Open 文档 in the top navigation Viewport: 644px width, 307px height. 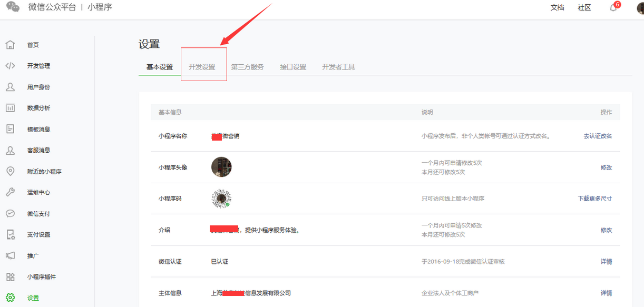(x=557, y=7)
